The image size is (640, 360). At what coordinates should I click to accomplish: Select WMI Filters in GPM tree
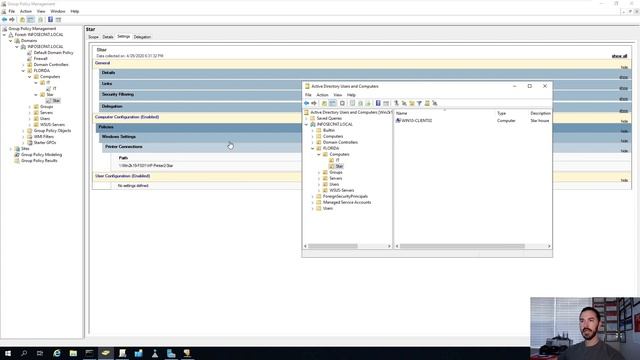[x=44, y=137]
